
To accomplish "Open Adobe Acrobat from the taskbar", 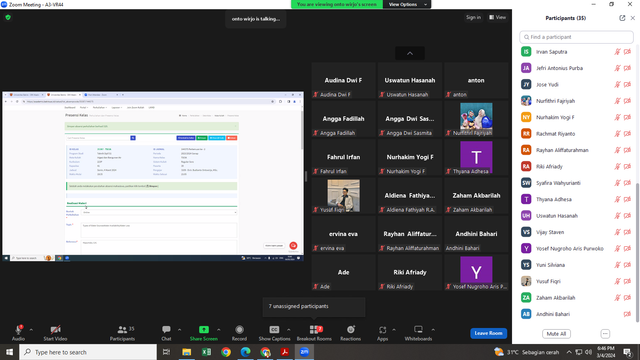I will [284, 352].
